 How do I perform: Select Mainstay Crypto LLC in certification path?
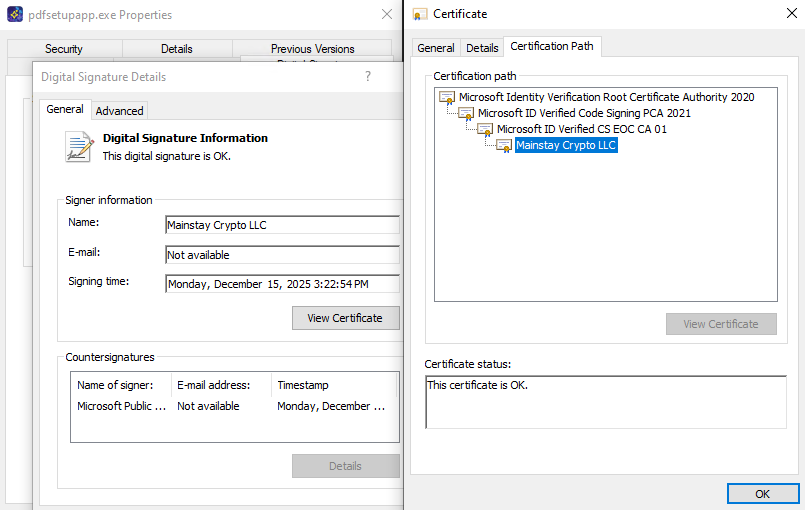pyautogui.click(x=566, y=146)
